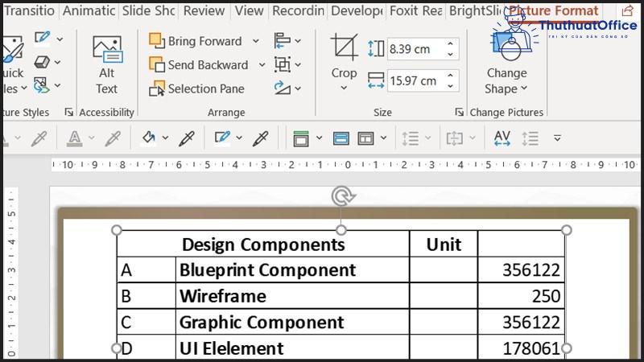Expand the Bring Forward dropdown arrow
The image size is (644, 362).
pos(255,41)
